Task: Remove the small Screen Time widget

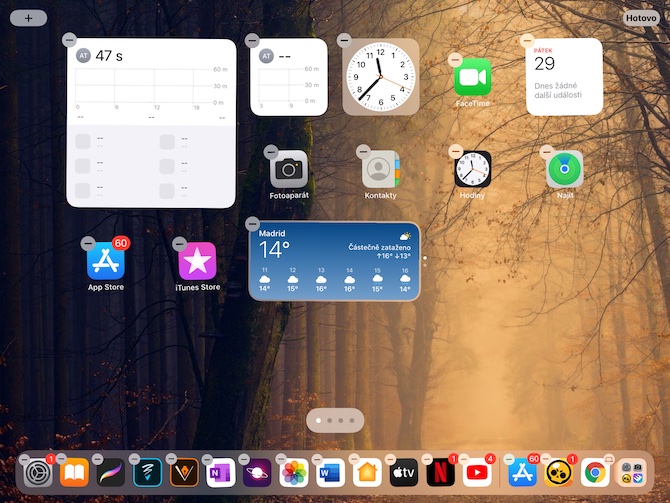Action: point(252,40)
